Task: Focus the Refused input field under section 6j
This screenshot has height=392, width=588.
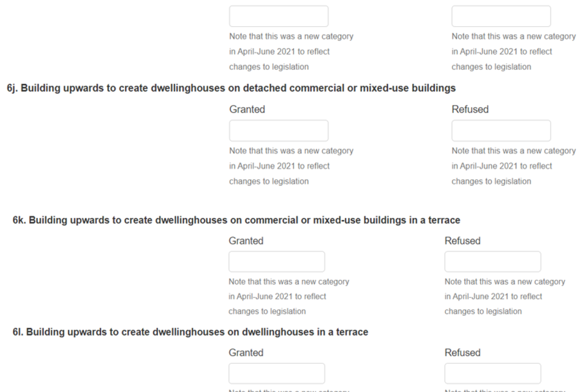Action: click(501, 131)
